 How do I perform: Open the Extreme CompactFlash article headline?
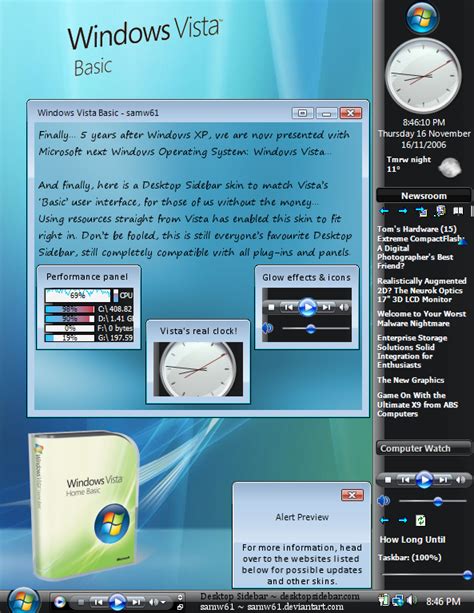pos(421,252)
